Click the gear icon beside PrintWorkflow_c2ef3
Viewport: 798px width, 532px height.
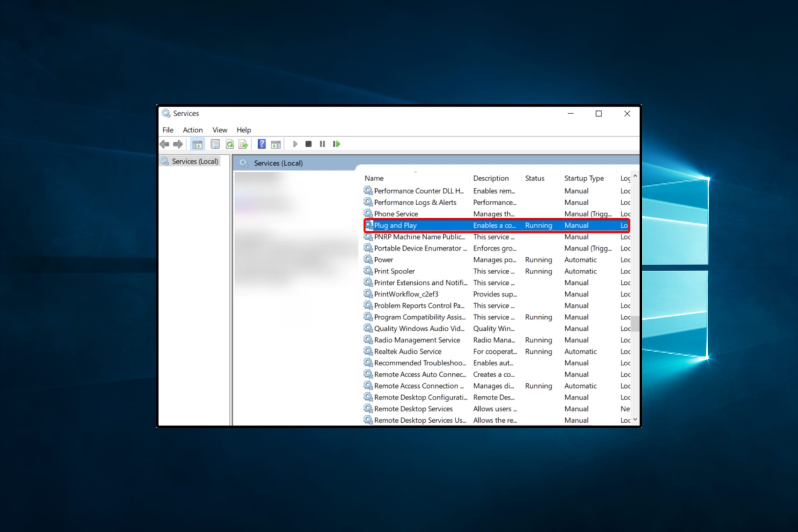tap(368, 294)
